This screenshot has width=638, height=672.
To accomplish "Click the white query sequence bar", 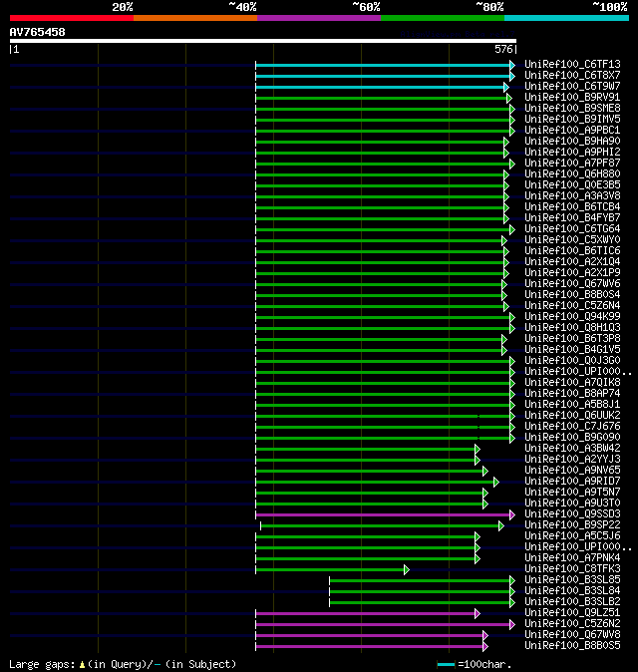I will point(263,41).
